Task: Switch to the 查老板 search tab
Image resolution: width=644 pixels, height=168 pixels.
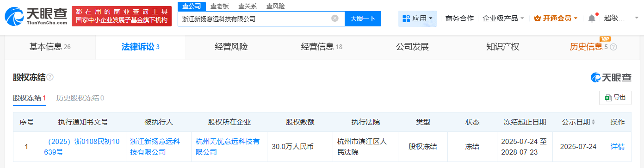Action: coord(220,6)
